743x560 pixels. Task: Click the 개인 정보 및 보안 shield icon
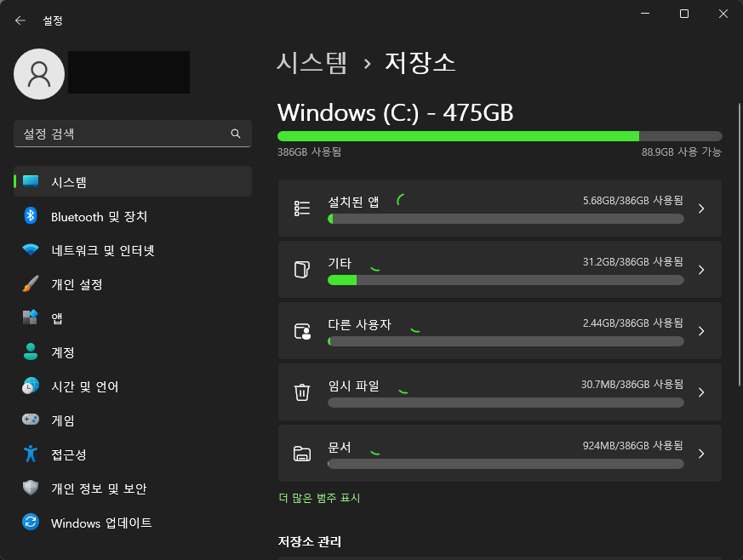31,488
